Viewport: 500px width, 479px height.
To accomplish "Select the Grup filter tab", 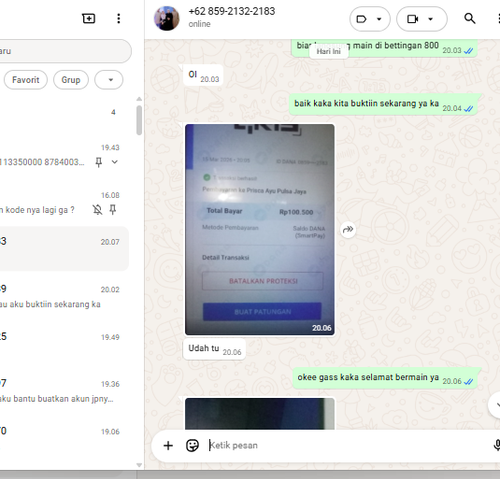I will coord(71,80).
